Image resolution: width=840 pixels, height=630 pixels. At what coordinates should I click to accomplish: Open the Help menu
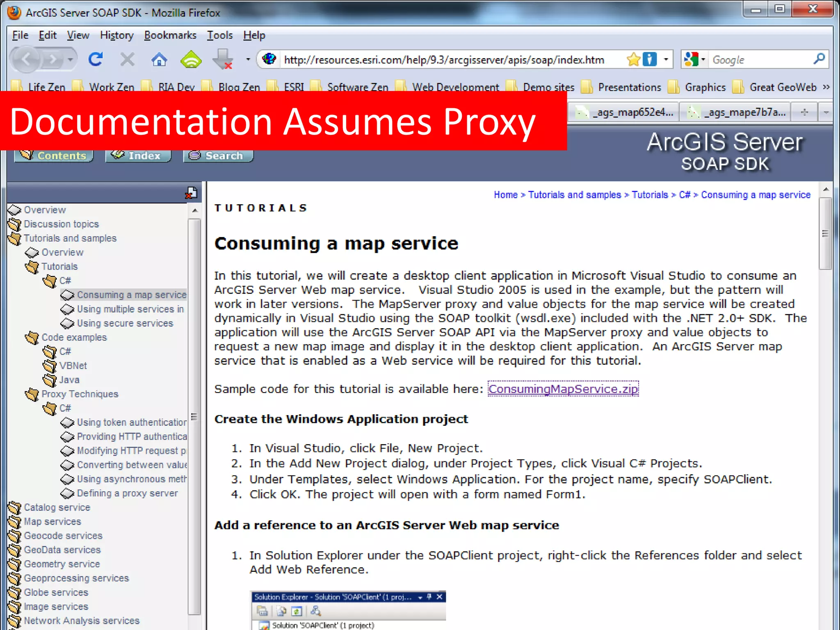pos(254,35)
